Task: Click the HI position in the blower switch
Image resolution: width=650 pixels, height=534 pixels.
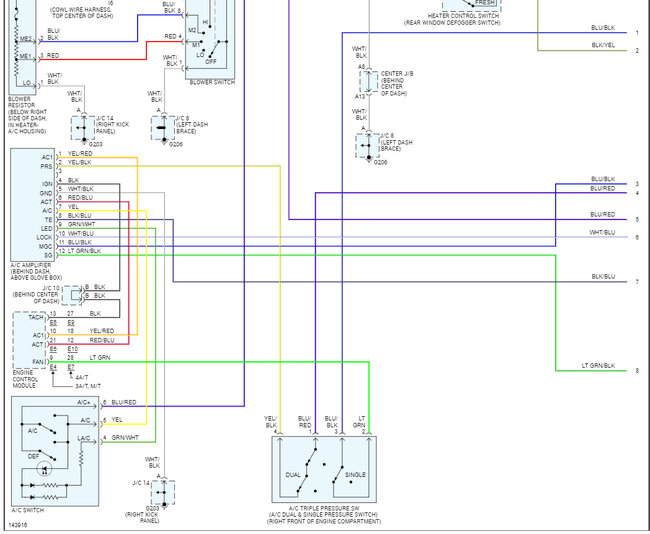Action: pos(205,22)
